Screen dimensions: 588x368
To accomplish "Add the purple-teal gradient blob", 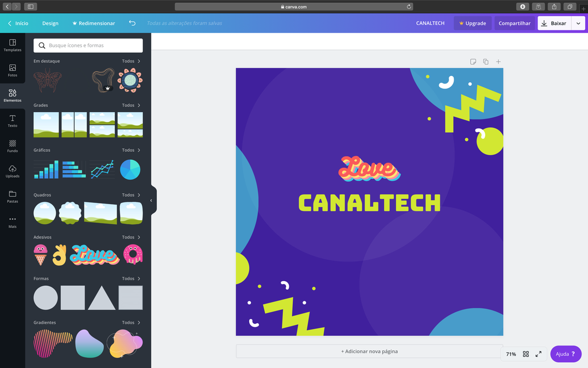I will click(89, 344).
